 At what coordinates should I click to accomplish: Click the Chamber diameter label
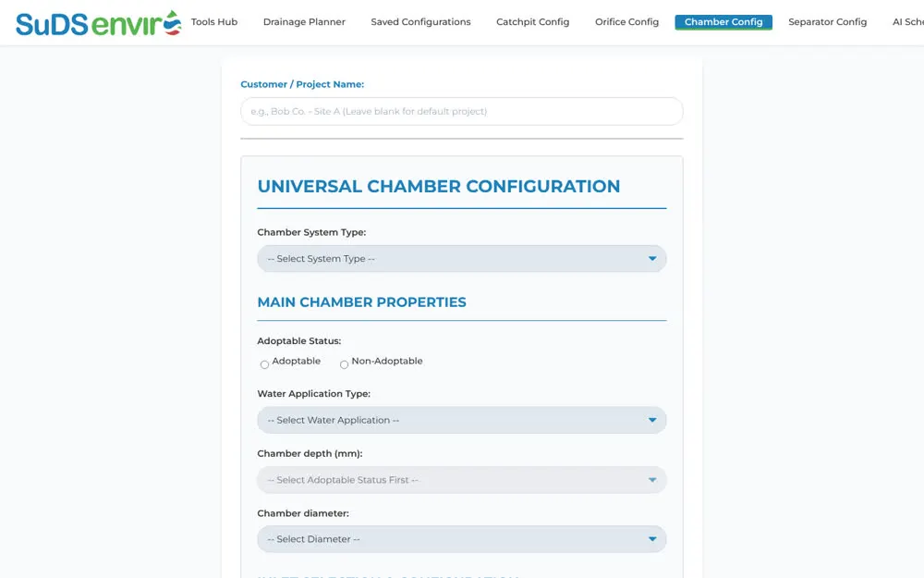pyautogui.click(x=303, y=513)
